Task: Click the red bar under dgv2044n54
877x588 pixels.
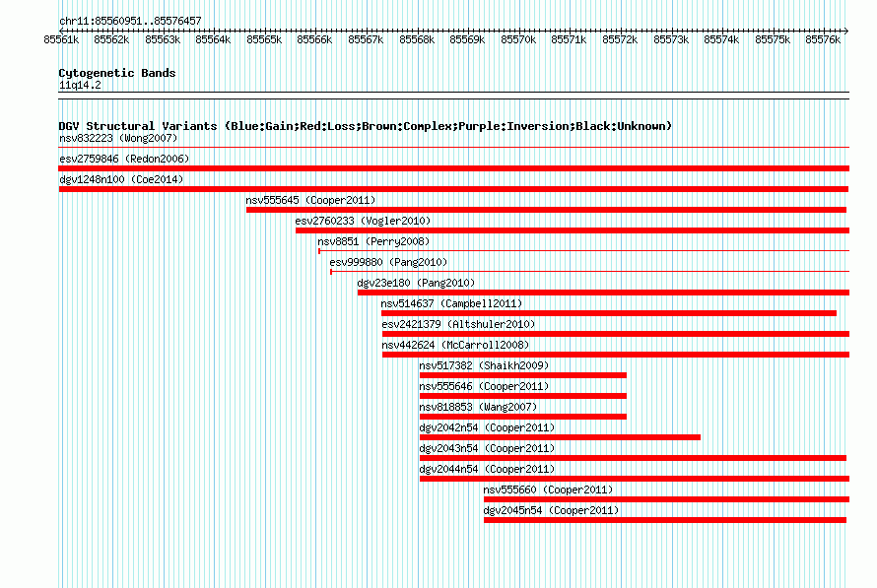Action: [635, 479]
